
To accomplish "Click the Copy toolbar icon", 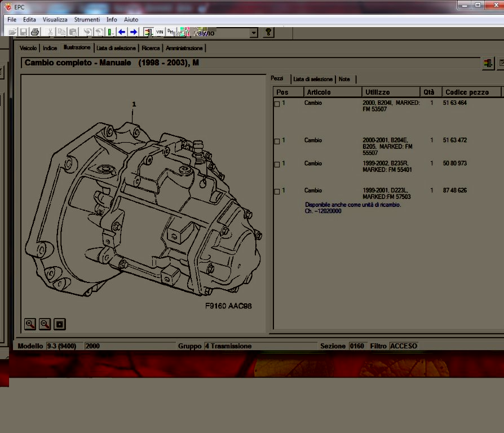I will click(x=61, y=32).
